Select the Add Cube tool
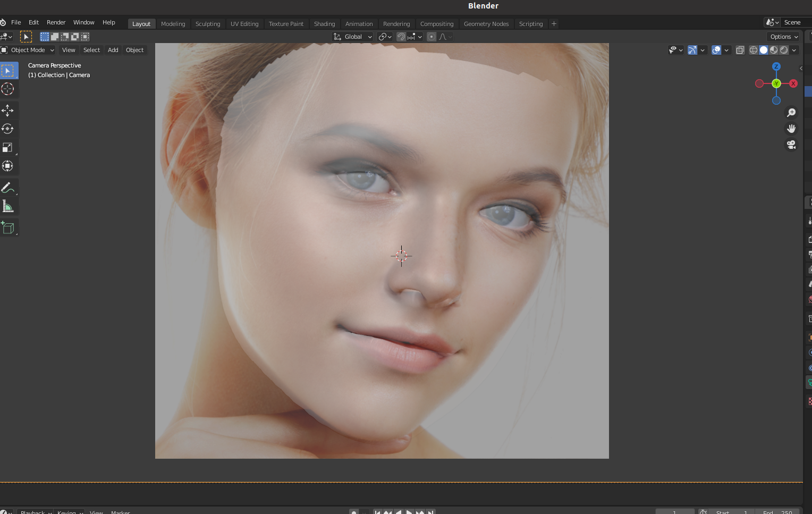Image resolution: width=812 pixels, height=514 pixels. [x=8, y=227]
